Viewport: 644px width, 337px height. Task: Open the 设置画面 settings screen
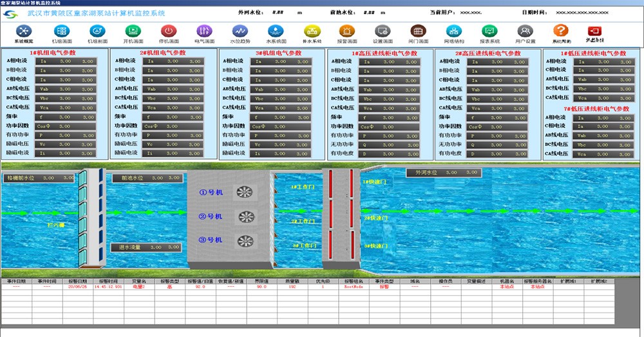coord(383,31)
